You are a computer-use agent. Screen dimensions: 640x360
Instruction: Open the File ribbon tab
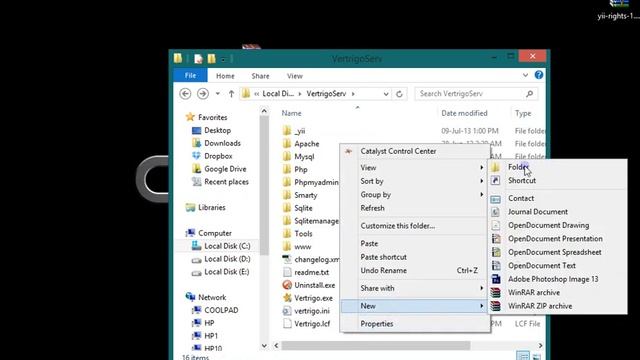pyautogui.click(x=190, y=76)
